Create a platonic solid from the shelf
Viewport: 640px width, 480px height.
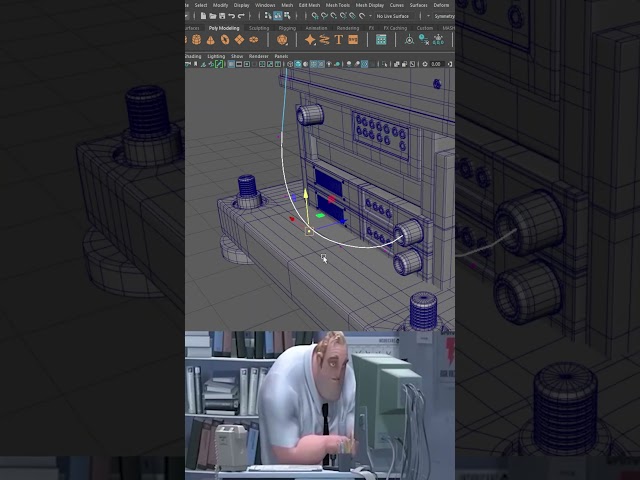(x=282, y=40)
